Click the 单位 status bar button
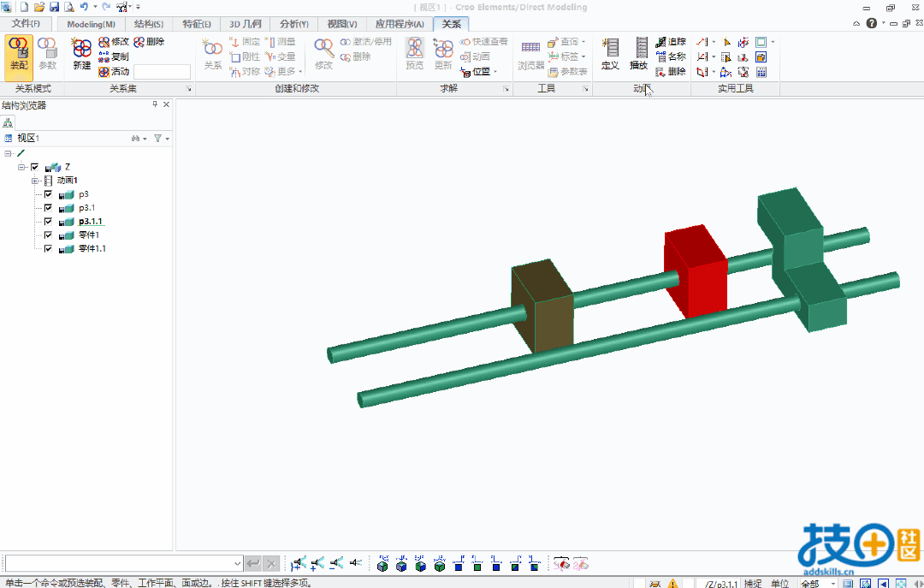The image size is (924, 588). tap(779, 583)
